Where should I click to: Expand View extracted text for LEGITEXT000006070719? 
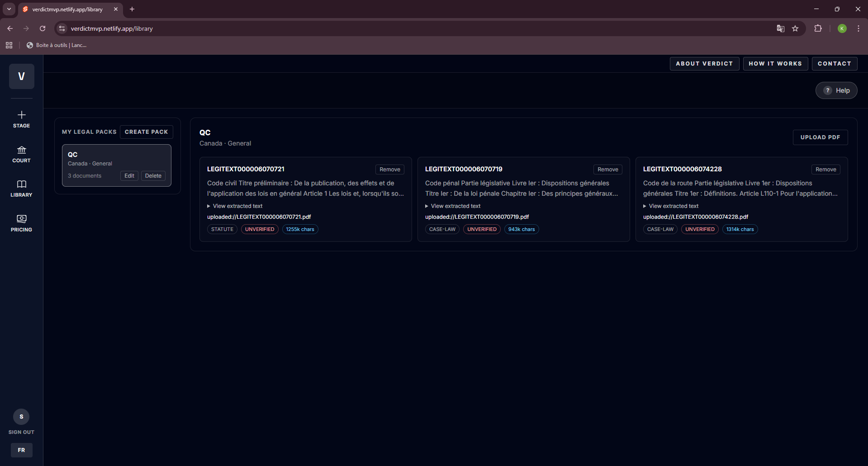[453, 206]
